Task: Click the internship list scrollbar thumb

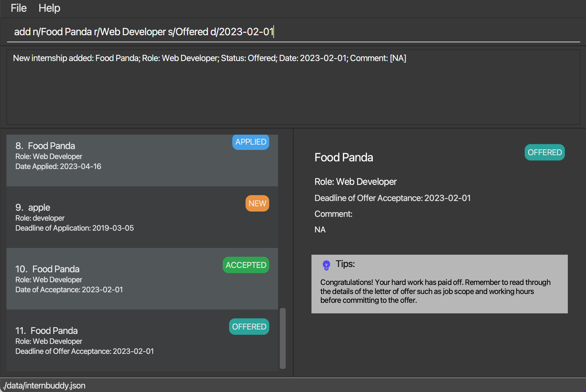Action: click(x=283, y=338)
